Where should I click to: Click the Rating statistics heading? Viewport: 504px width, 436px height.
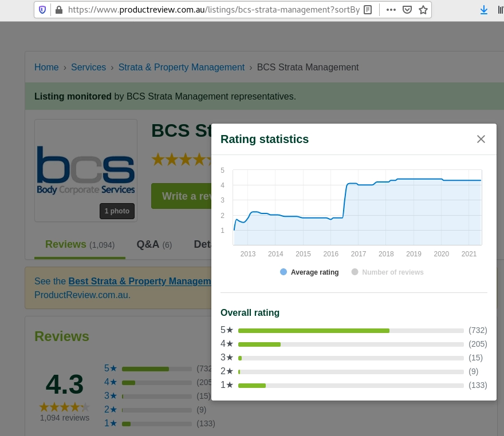[x=265, y=140]
